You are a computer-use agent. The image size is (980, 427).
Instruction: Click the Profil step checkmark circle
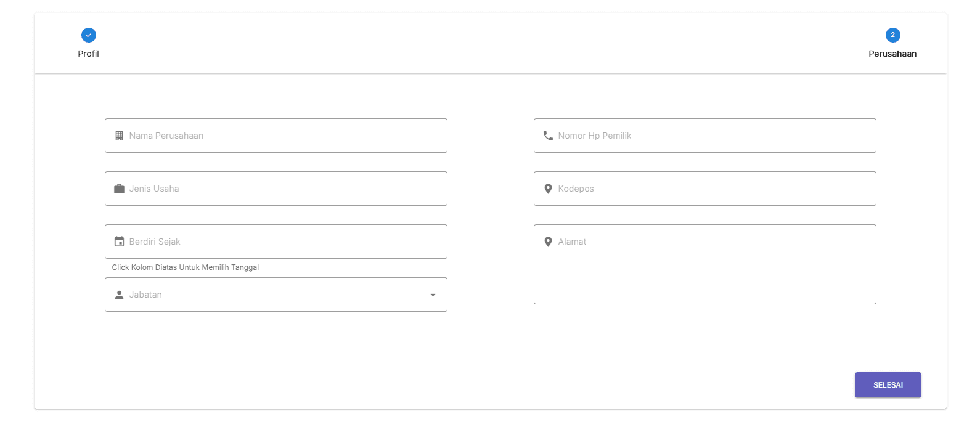89,35
